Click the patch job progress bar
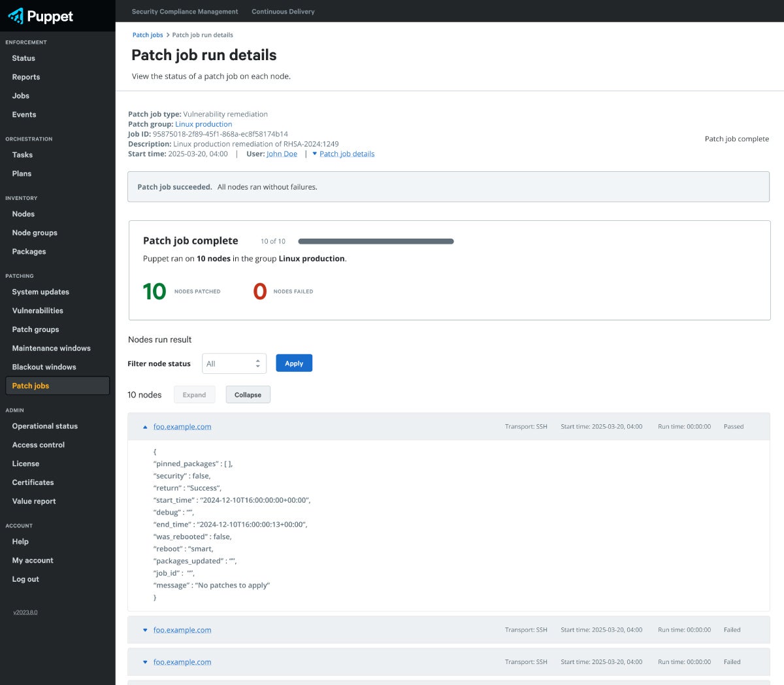The width and height of the screenshot is (784, 685). tap(376, 241)
